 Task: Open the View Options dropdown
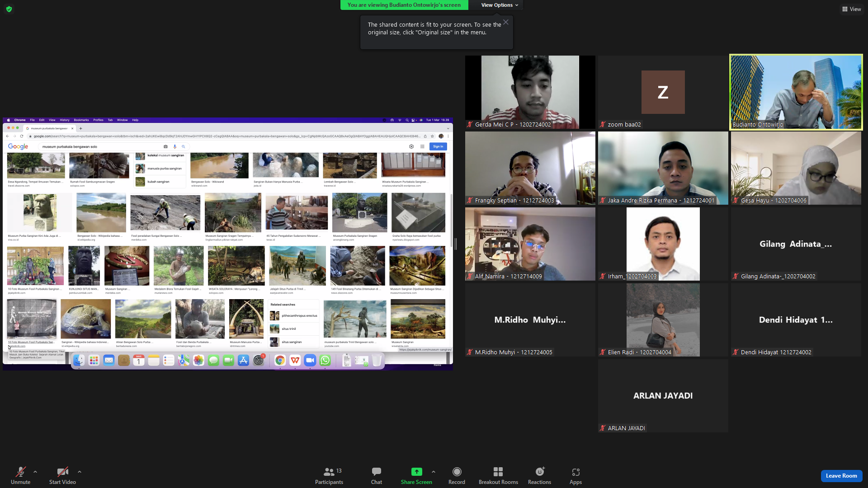pos(499,5)
